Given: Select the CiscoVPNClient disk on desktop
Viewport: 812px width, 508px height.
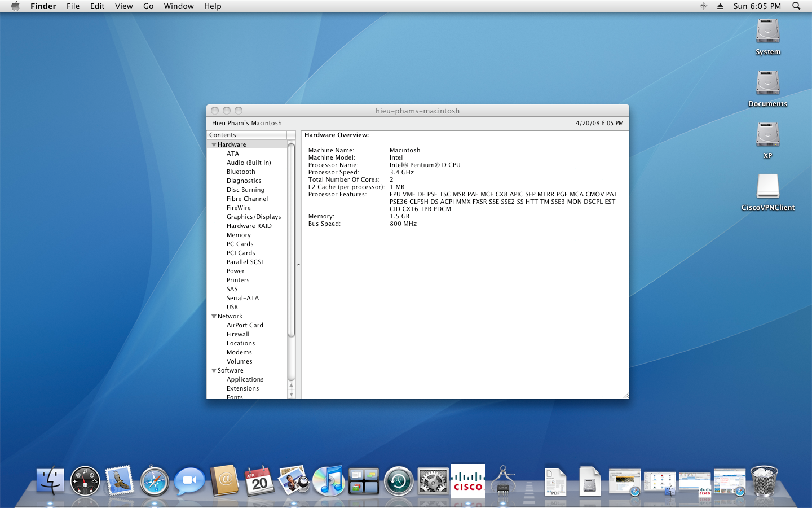Looking at the screenshot, I should [768, 193].
